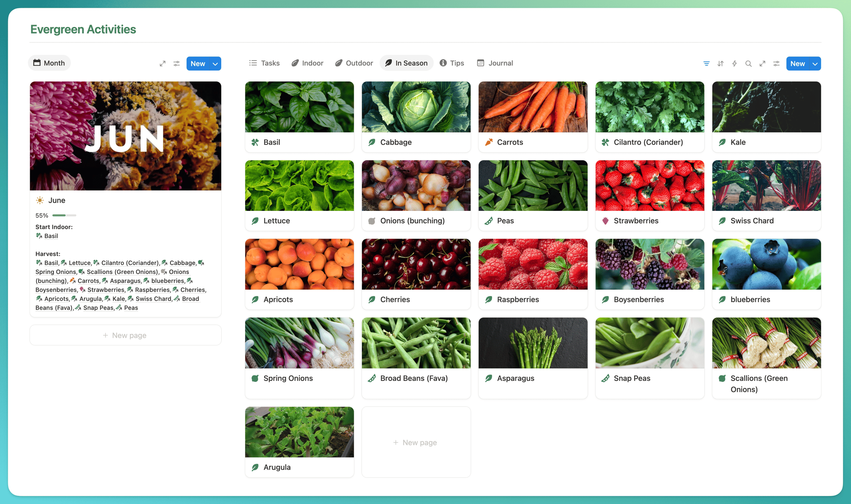The height and width of the screenshot is (504, 851).
Task: Open dropdown arrow next to gallery New button
Action: coord(815,64)
